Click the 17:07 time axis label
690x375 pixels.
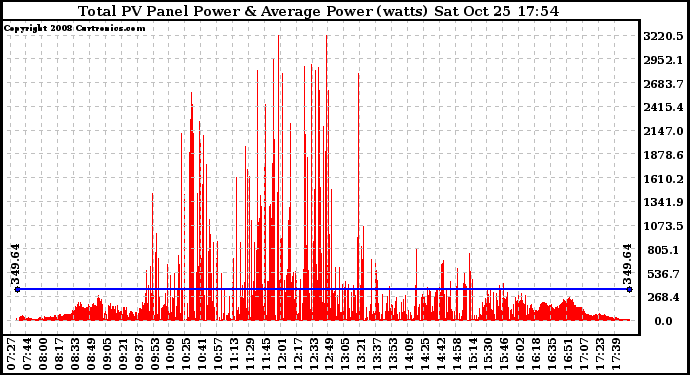pos(584,354)
